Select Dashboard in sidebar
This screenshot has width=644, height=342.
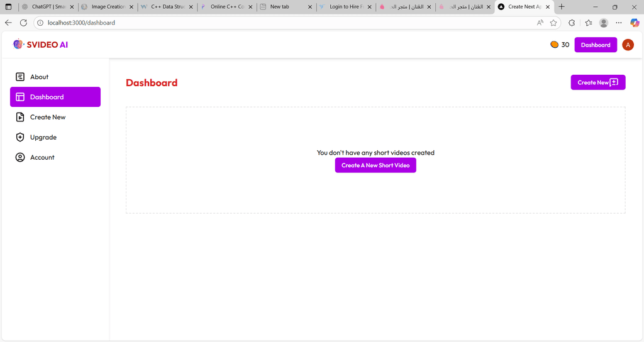point(55,97)
